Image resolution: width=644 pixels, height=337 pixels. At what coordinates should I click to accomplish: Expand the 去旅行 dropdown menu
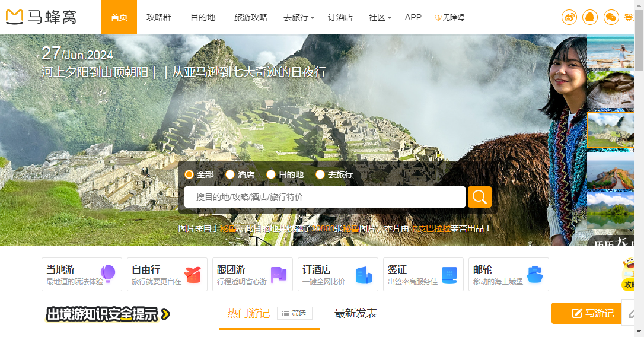pos(299,17)
